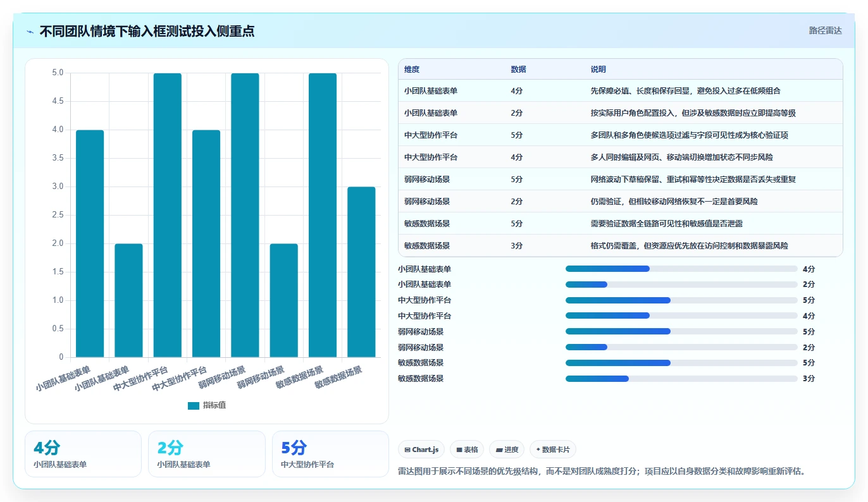
Task: Click the 敏感数据场景 chart bar reaching 3.0
Action: point(361,272)
